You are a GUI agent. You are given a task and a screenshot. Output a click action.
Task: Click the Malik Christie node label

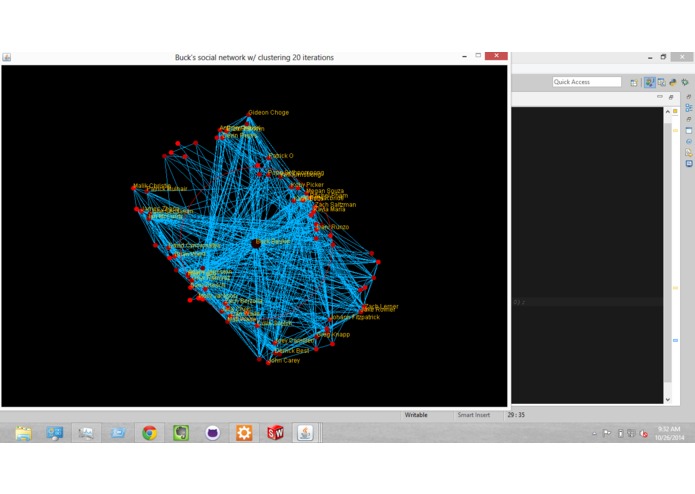[x=152, y=186]
